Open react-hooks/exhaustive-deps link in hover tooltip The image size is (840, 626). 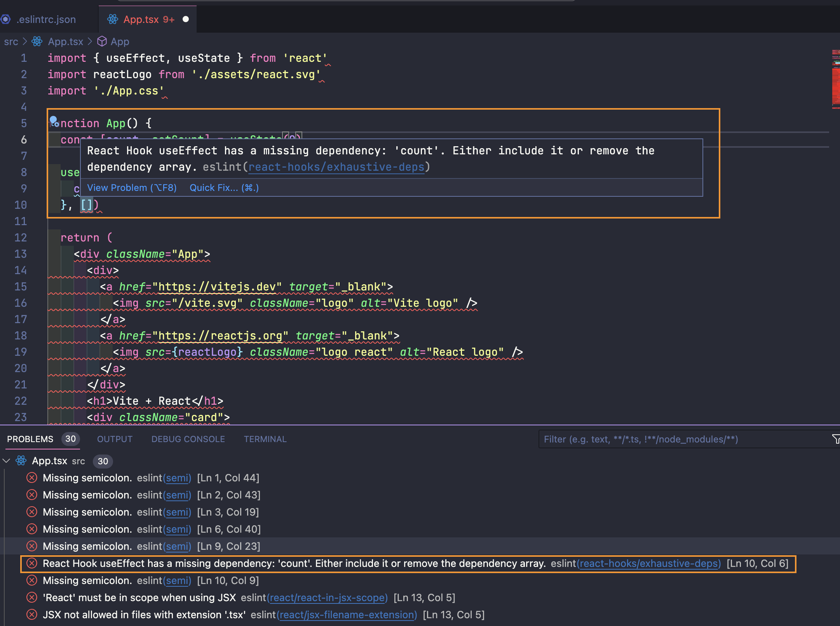click(x=336, y=167)
